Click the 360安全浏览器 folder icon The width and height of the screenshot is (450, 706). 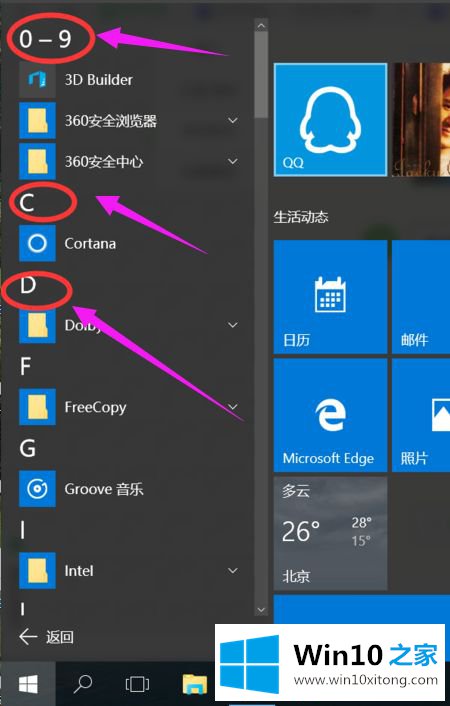tap(37, 120)
